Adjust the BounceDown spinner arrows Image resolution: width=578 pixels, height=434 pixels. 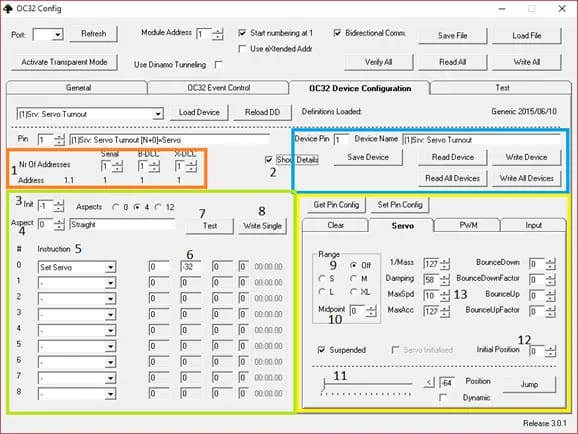550,264
